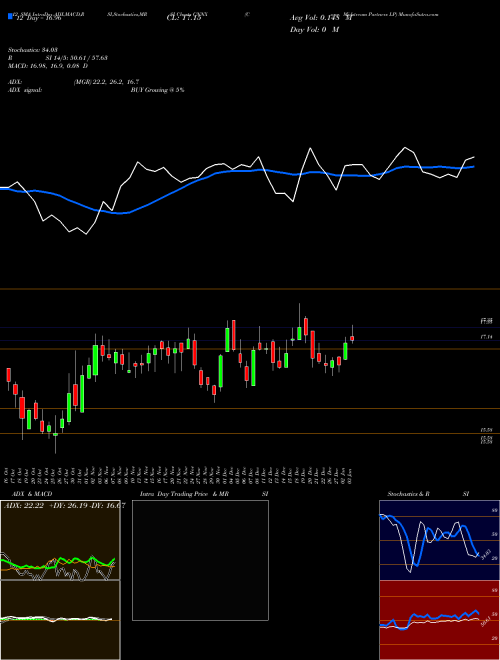Screen dimensions: 500x660
Task: Click the 'ADX signal:' label
Action: pyautogui.click(x=25, y=90)
